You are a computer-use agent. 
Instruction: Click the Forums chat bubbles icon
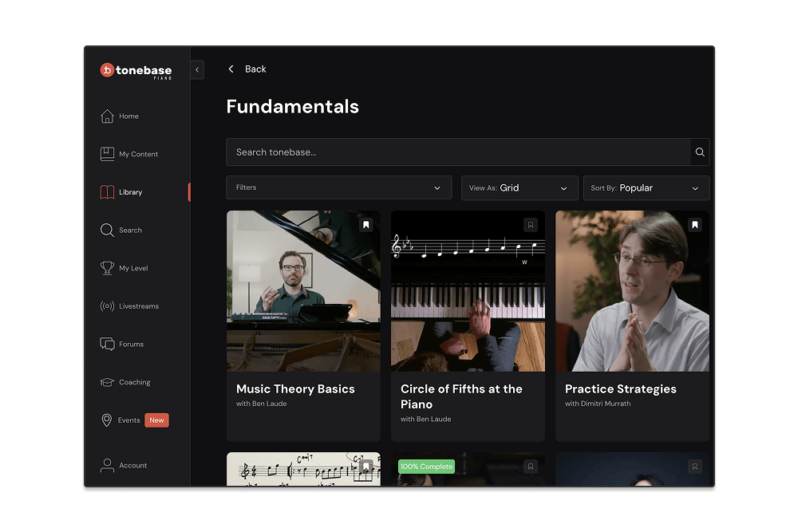pos(107,345)
